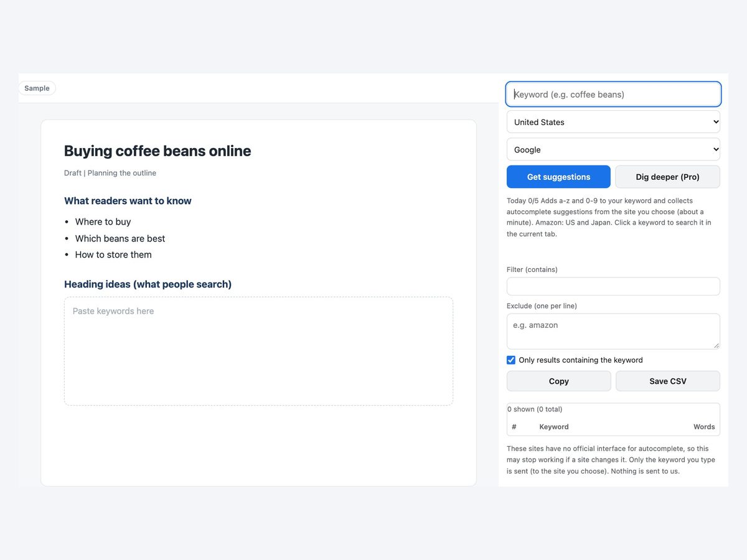
Task: Click the Get suggestions button
Action: [x=558, y=177]
